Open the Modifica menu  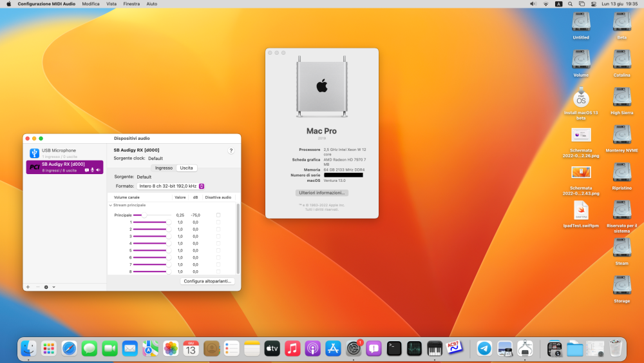point(91,4)
